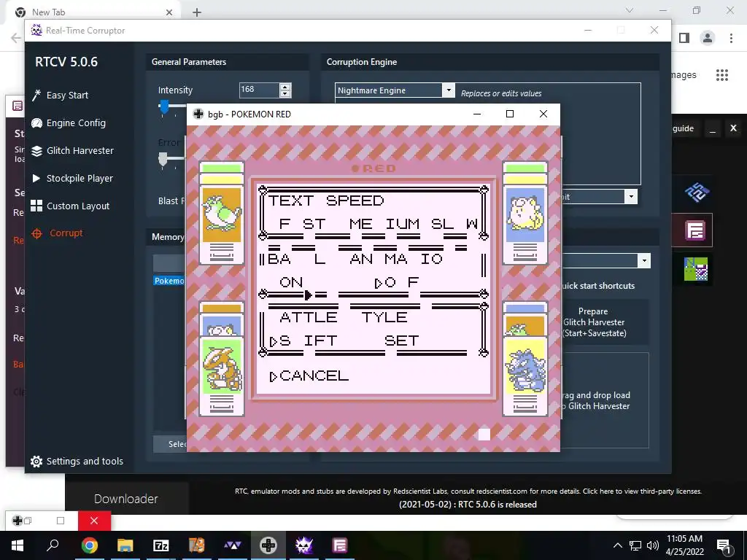This screenshot has height=560, width=747.
Task: Click the Settings gear icon
Action: (36, 462)
